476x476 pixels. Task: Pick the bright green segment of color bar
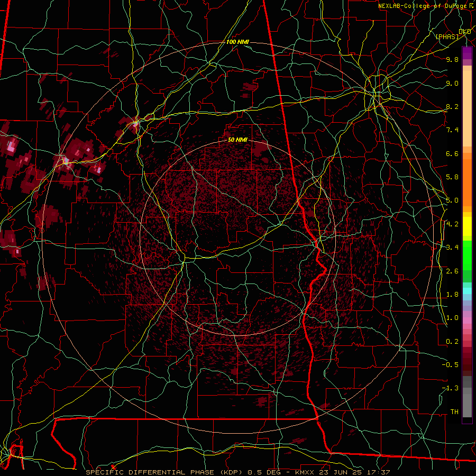click(x=467, y=255)
